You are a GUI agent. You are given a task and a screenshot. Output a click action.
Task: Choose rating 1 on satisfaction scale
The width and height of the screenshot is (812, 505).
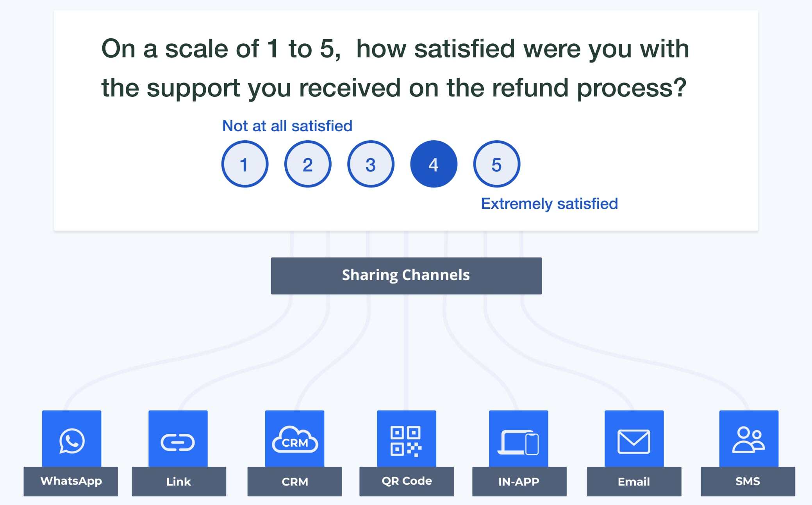point(245,164)
